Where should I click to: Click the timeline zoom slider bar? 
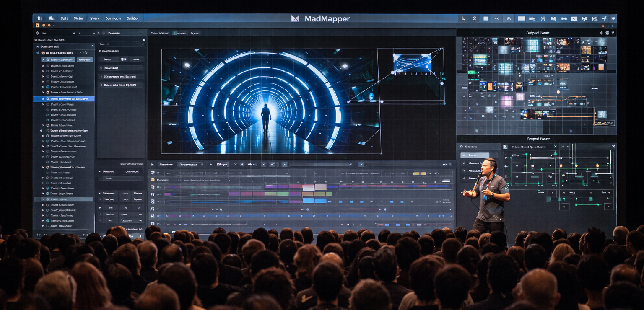point(321,165)
